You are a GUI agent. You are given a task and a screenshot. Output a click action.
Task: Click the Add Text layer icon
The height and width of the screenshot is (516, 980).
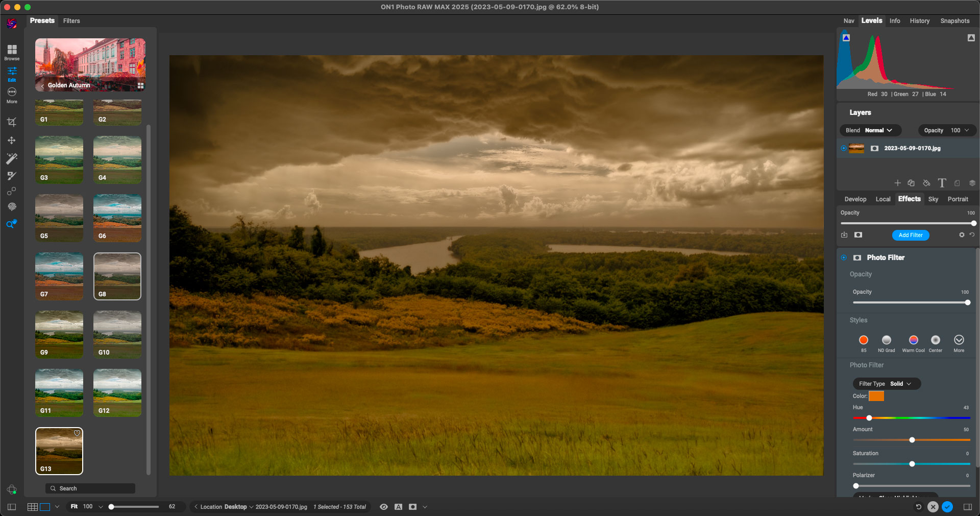point(942,183)
